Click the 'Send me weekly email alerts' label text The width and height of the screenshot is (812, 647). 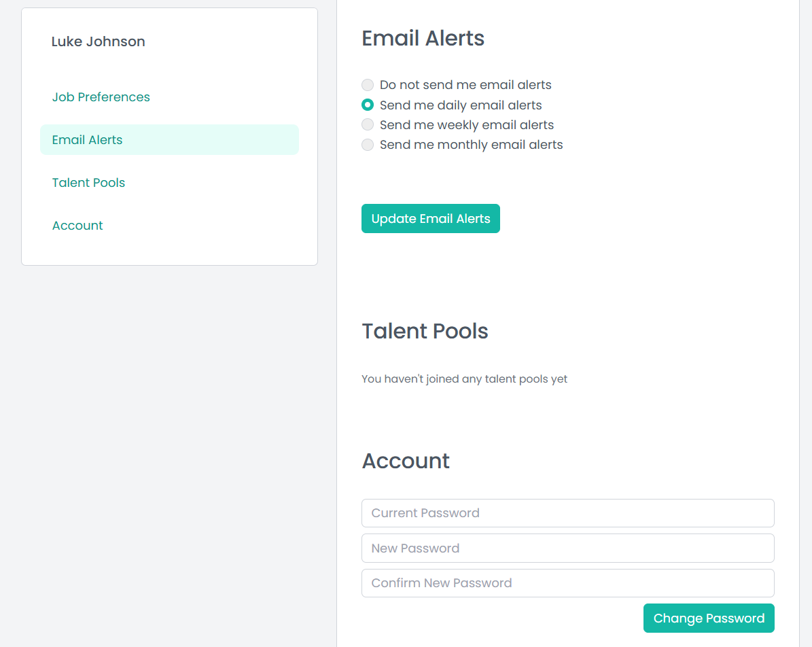(467, 125)
